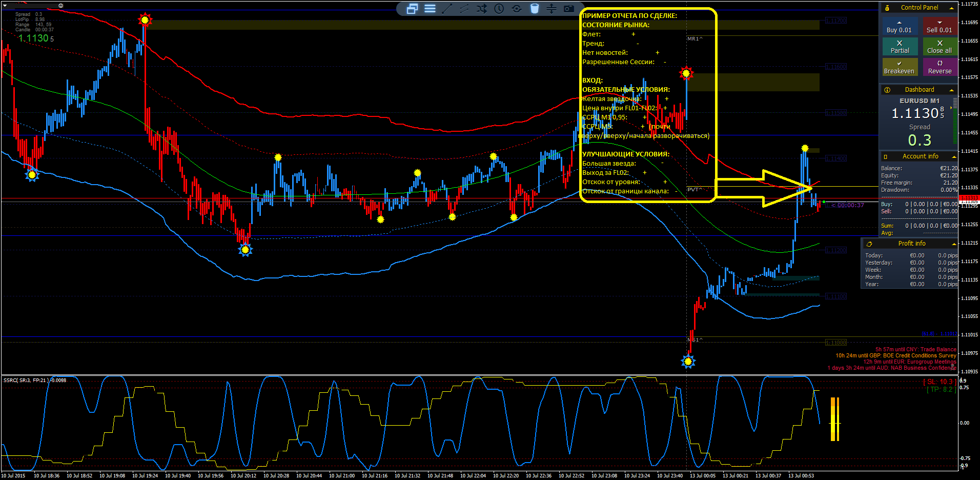Click the Buy 0.01 button
Image resolution: width=980 pixels, height=480 pixels.
click(x=900, y=27)
